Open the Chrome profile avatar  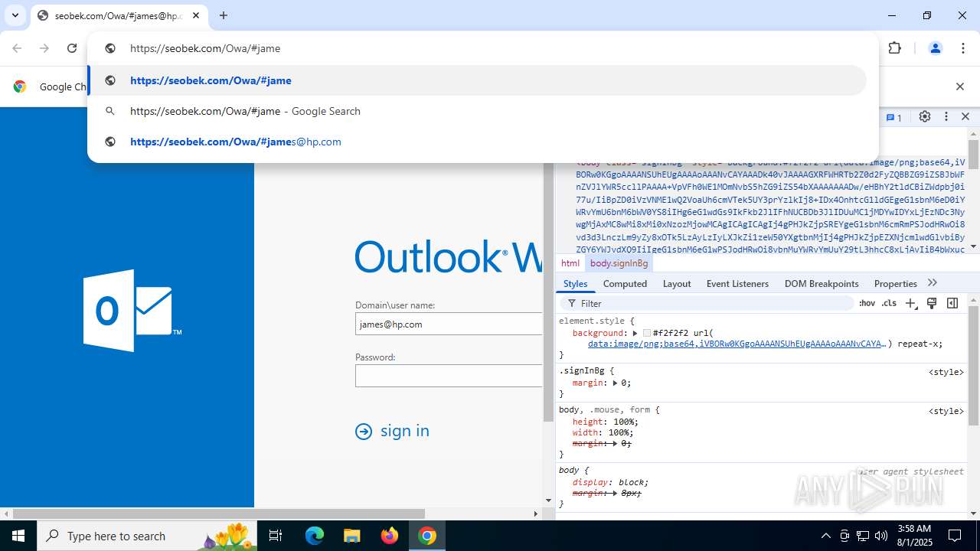coord(935,48)
